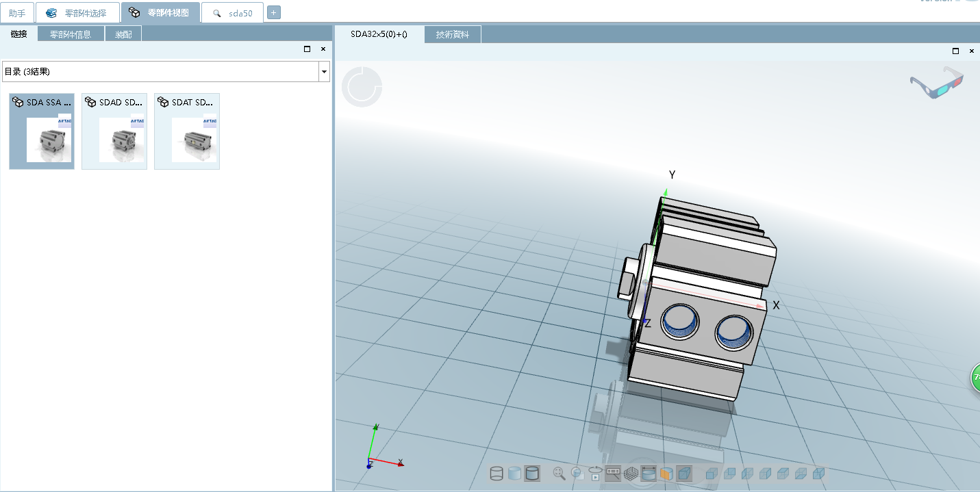Image resolution: width=980 pixels, height=492 pixels.
Task: Click the orange section-cut cylinder icon
Action: coord(666,473)
